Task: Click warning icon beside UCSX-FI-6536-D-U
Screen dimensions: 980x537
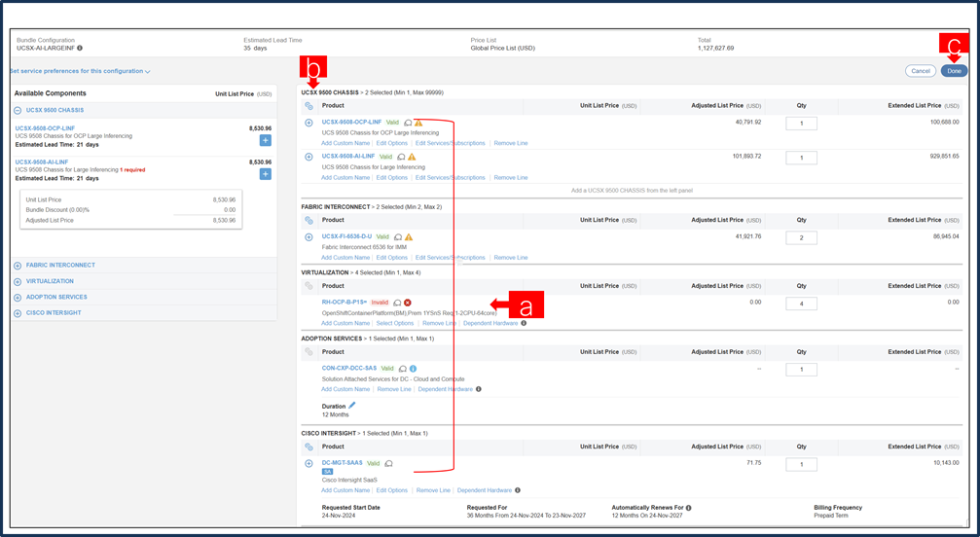Action: [x=409, y=236]
